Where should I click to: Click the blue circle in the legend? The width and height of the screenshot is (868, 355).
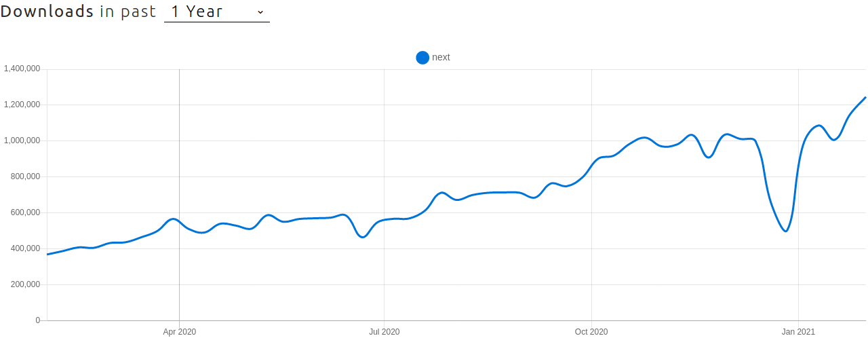422,58
